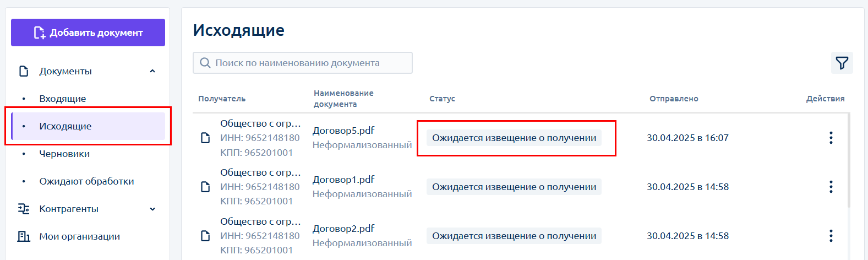Click the document icon beside Договор1.pdf row
The image size is (868, 260).
click(205, 187)
